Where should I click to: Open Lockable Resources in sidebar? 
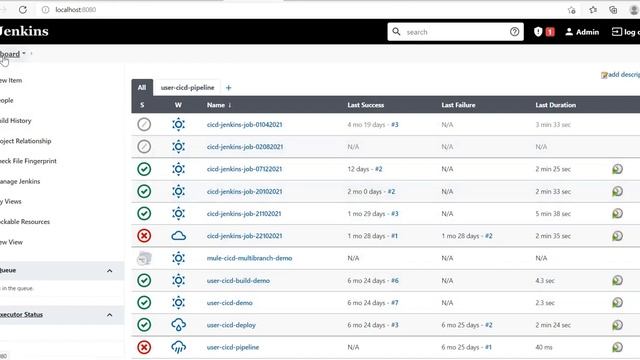[x=25, y=222]
